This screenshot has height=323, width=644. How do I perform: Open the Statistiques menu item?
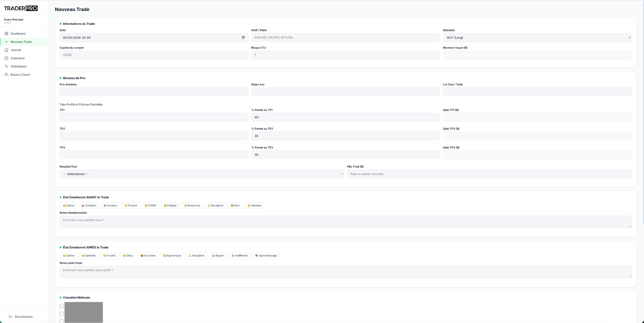pos(19,66)
